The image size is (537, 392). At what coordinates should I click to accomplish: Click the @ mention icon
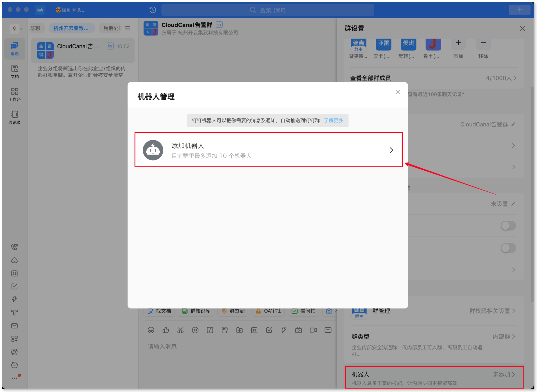tap(195, 330)
